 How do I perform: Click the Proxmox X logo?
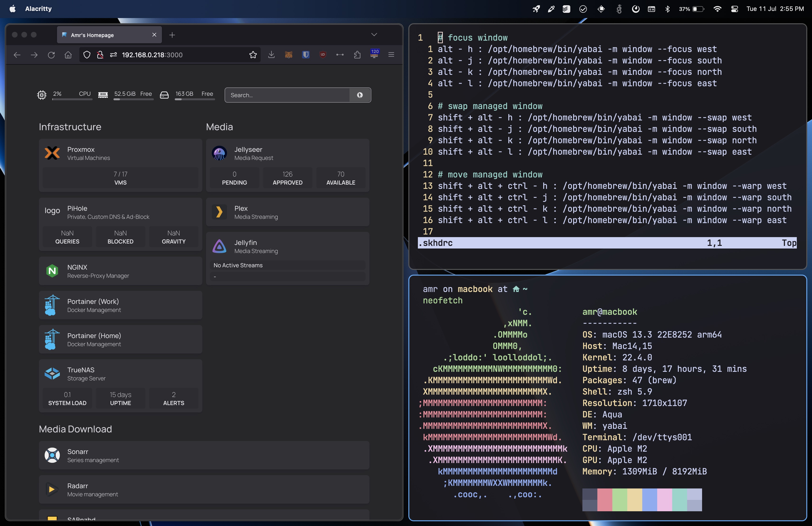pos(52,153)
